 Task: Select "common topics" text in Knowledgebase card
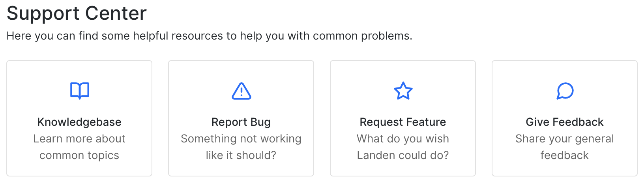(79, 155)
